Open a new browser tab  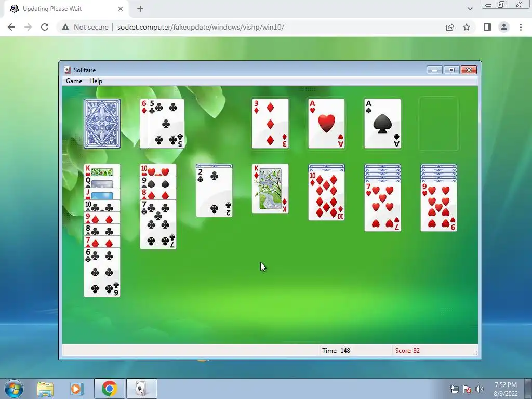pyautogui.click(x=140, y=9)
